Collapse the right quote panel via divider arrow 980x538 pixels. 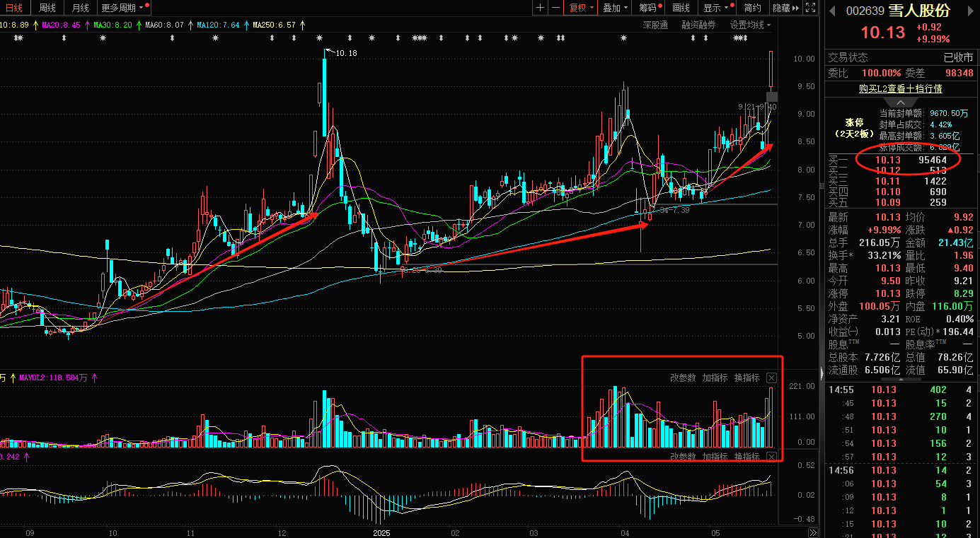pos(822,372)
